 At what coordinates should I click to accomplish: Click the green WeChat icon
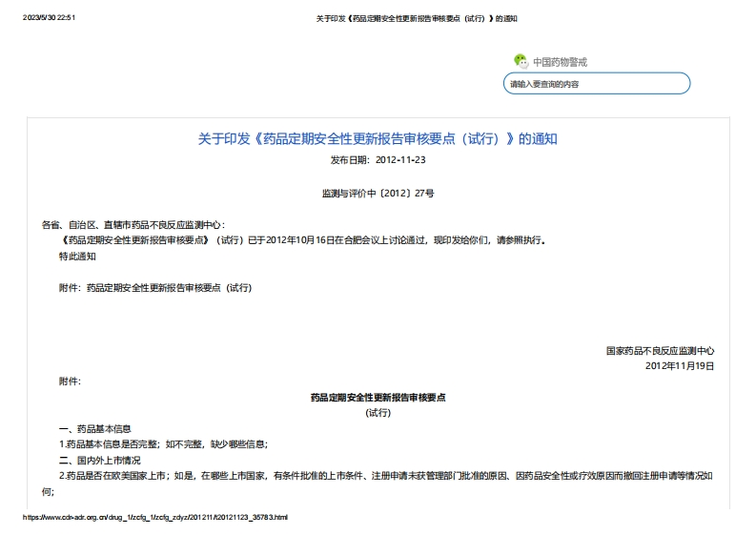[521, 61]
